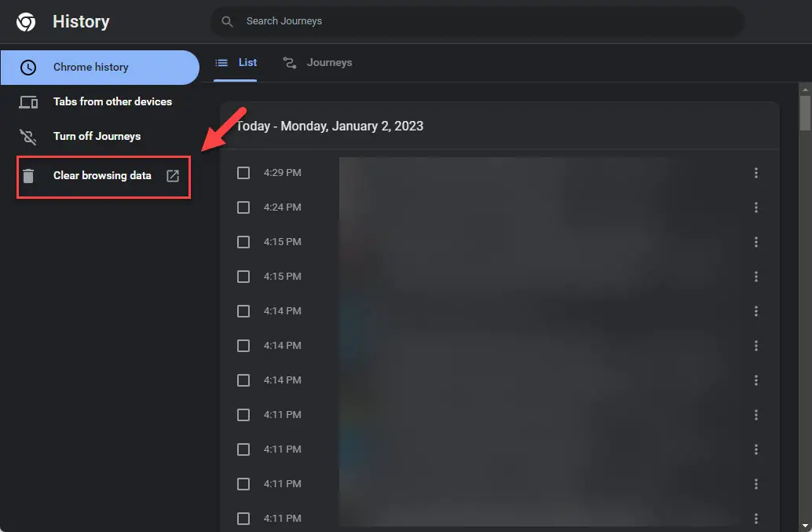Select the first 4:15 PM entry checkbox
812x532 pixels.
click(x=243, y=242)
